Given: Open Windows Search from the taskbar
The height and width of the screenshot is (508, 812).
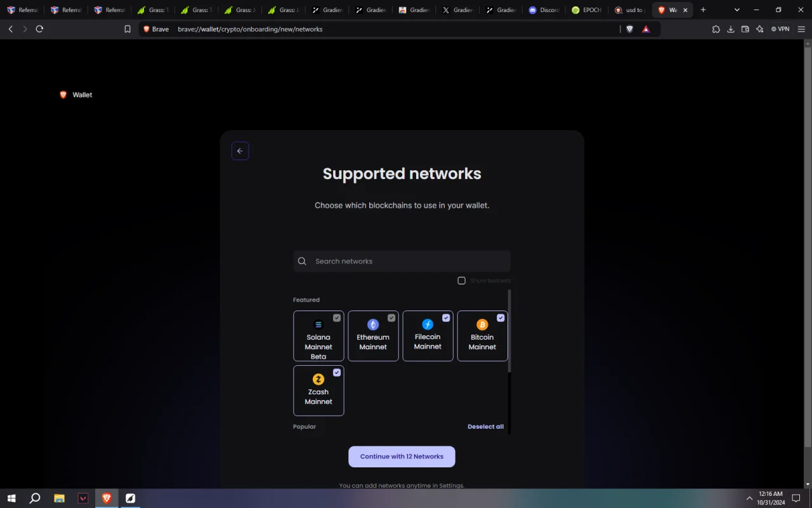Looking at the screenshot, I should (x=36, y=498).
